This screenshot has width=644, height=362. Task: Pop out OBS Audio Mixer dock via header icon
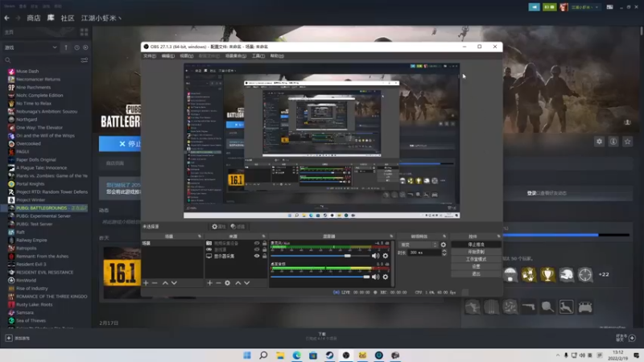point(391,237)
